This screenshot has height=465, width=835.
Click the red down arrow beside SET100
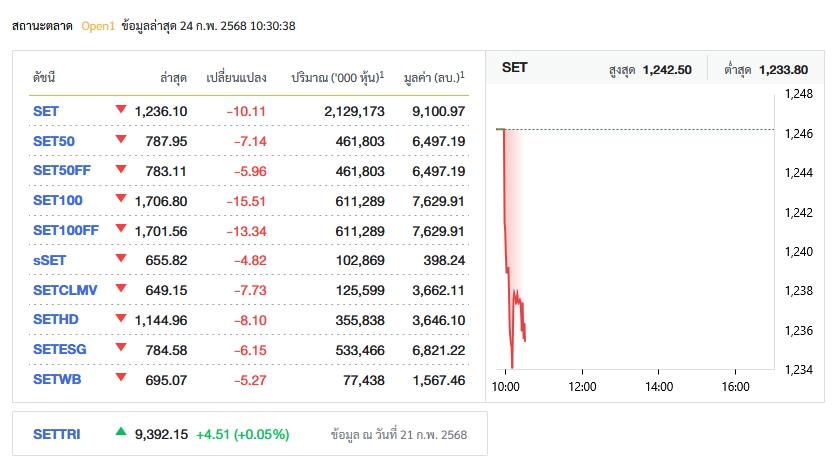pos(121,199)
